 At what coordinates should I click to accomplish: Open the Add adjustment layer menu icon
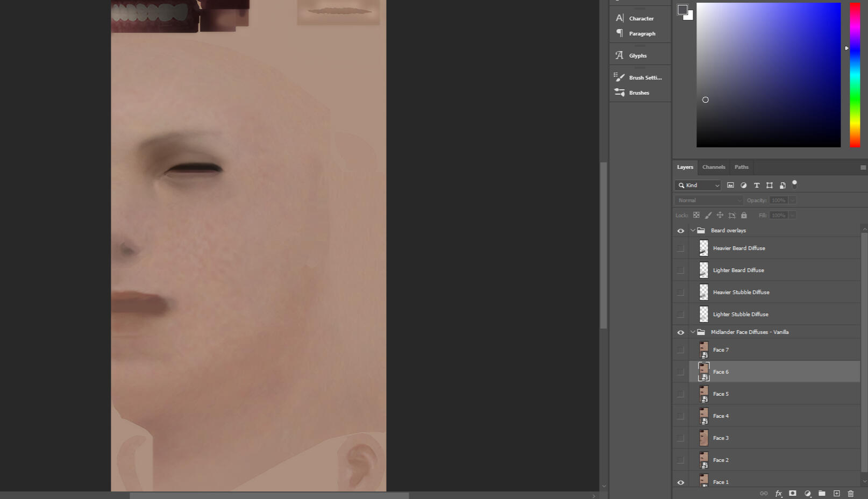[x=807, y=493]
